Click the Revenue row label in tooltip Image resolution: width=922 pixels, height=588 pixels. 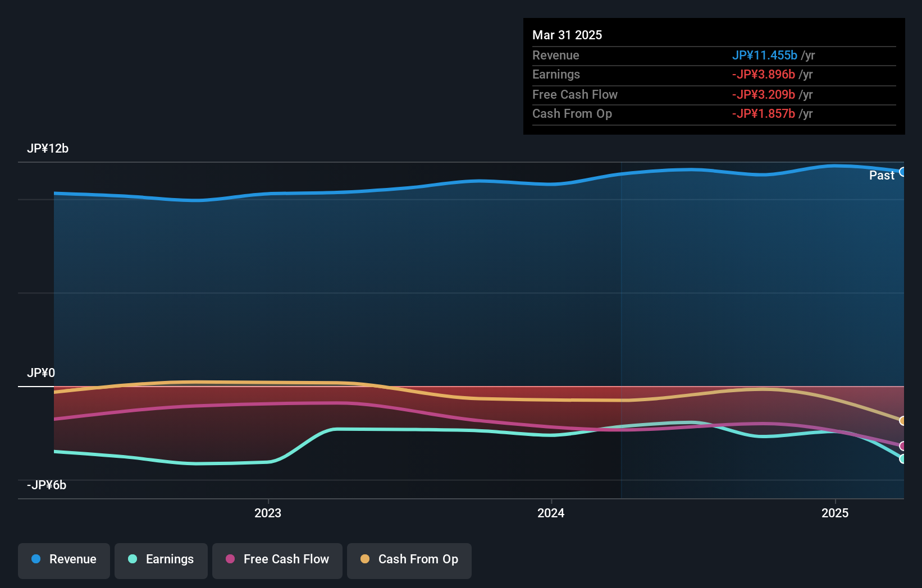[x=556, y=56]
